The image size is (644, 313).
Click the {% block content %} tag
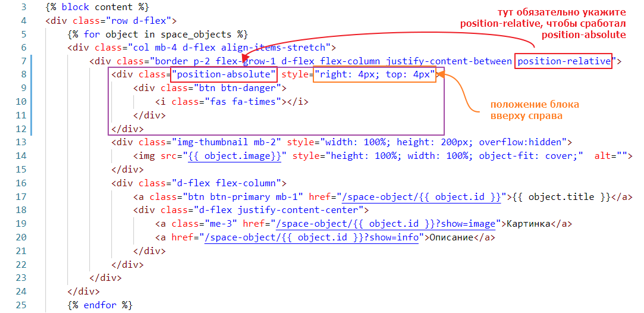pos(96,7)
